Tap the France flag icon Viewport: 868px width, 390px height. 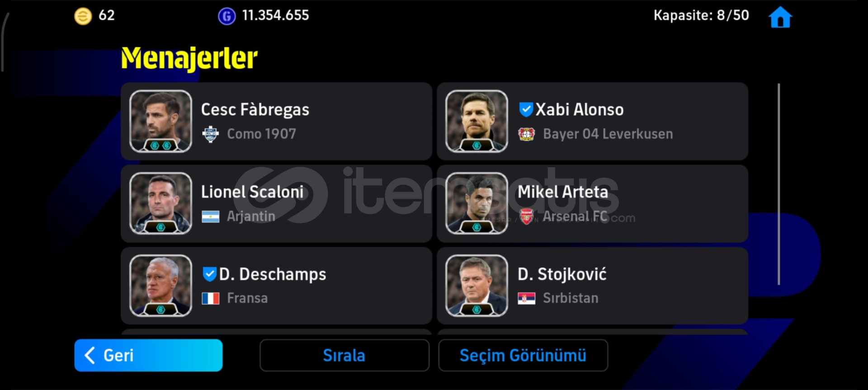211,298
